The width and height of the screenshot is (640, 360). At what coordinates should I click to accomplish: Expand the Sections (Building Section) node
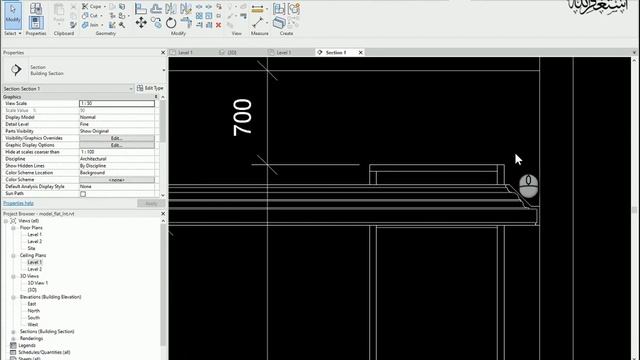(x=13, y=332)
